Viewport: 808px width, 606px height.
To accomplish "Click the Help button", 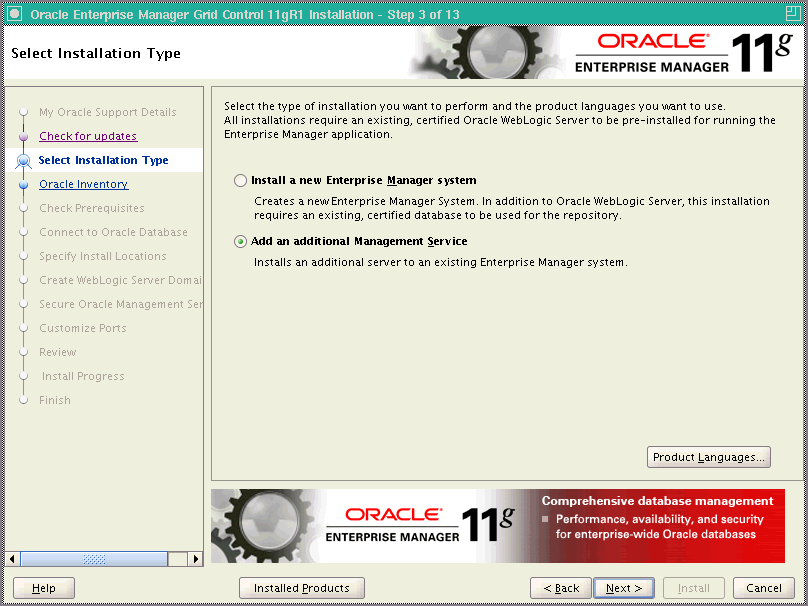I will [x=44, y=588].
